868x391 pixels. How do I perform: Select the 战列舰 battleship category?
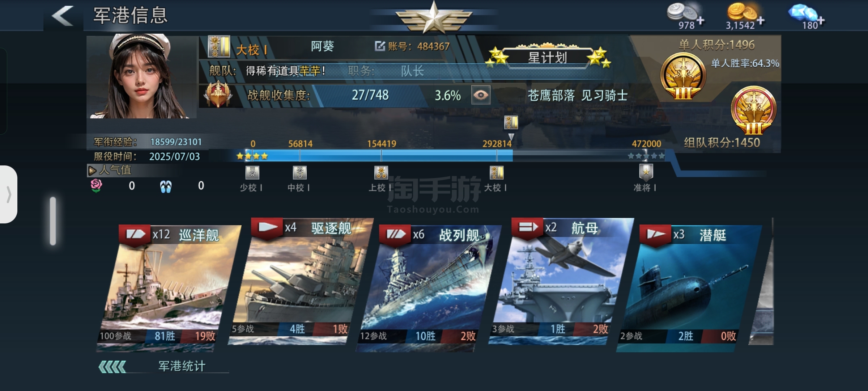click(x=429, y=288)
